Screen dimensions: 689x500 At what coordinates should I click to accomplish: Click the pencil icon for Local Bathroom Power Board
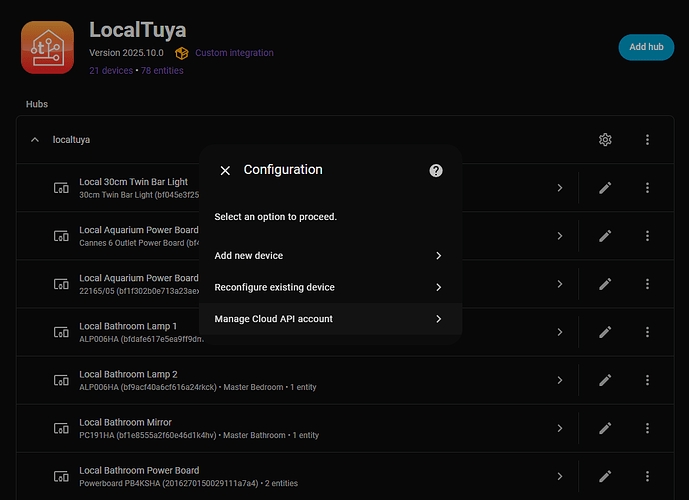(x=605, y=476)
